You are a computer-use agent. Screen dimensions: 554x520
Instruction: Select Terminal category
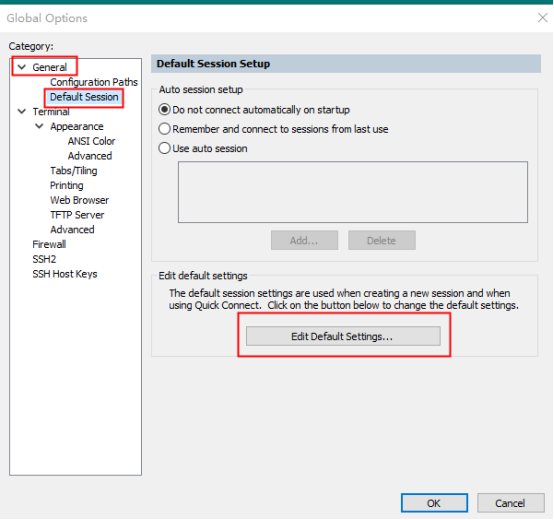coord(51,112)
